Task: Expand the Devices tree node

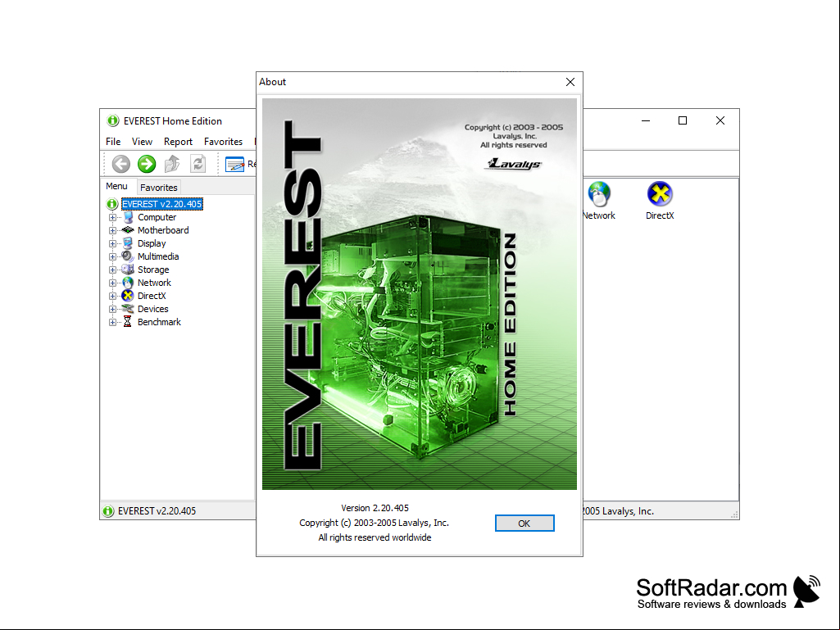Action: 112,309
